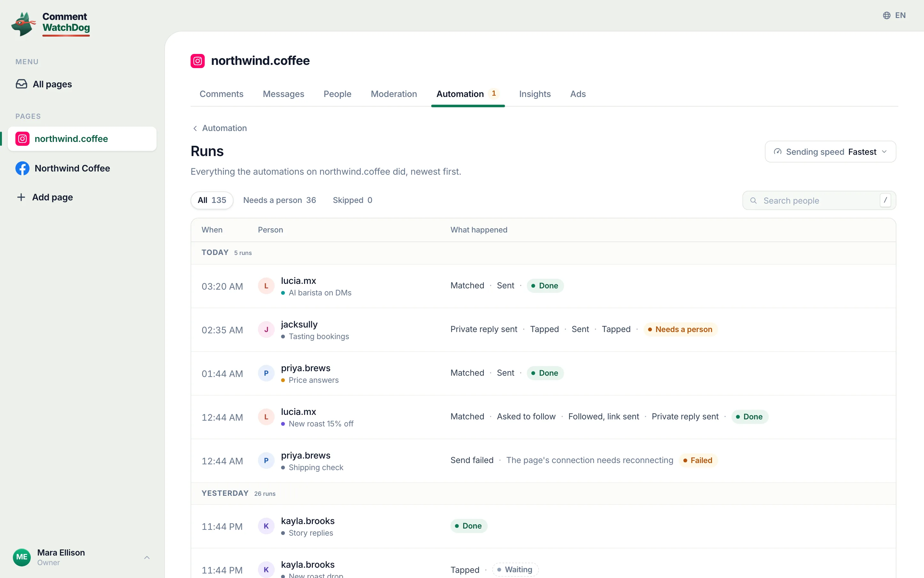
Task: Click the All pages inbox icon
Action: coord(21,84)
